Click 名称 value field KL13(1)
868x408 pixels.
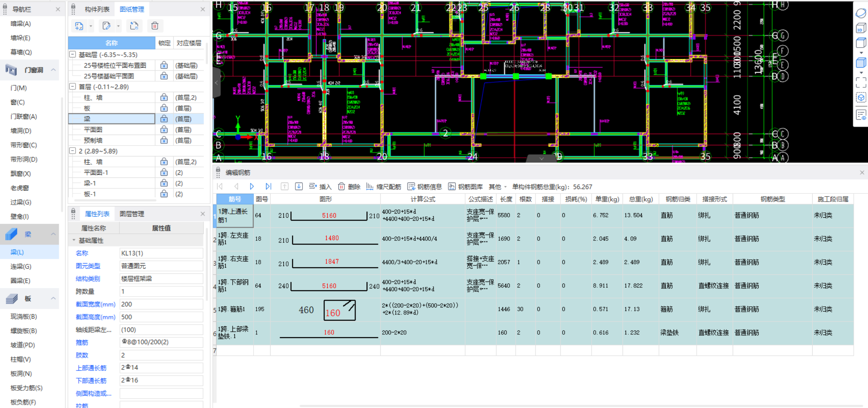click(161, 253)
